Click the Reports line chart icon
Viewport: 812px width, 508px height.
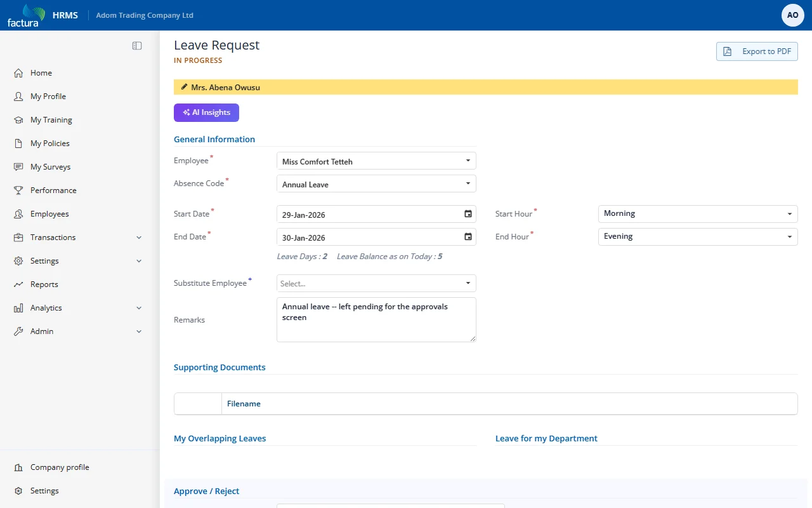[18, 284]
